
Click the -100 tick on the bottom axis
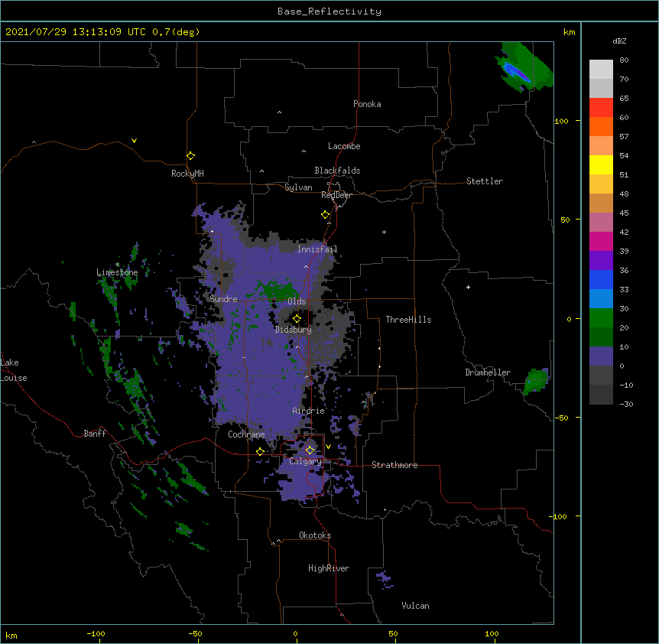pyautogui.click(x=96, y=634)
